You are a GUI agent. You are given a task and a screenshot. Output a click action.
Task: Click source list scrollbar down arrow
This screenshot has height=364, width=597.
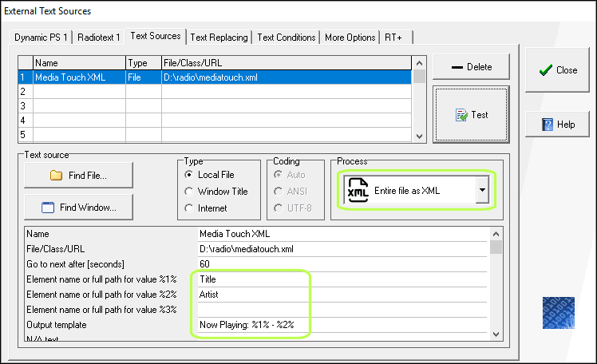pyautogui.click(x=419, y=136)
